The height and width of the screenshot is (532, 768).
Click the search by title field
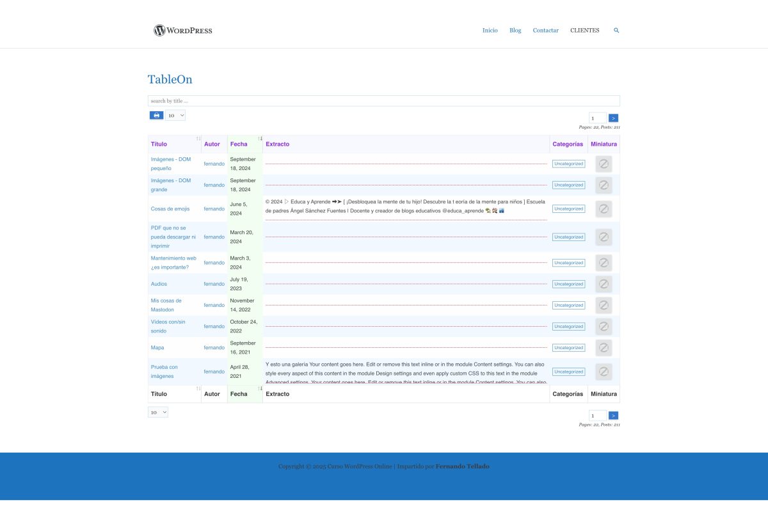[x=383, y=101]
